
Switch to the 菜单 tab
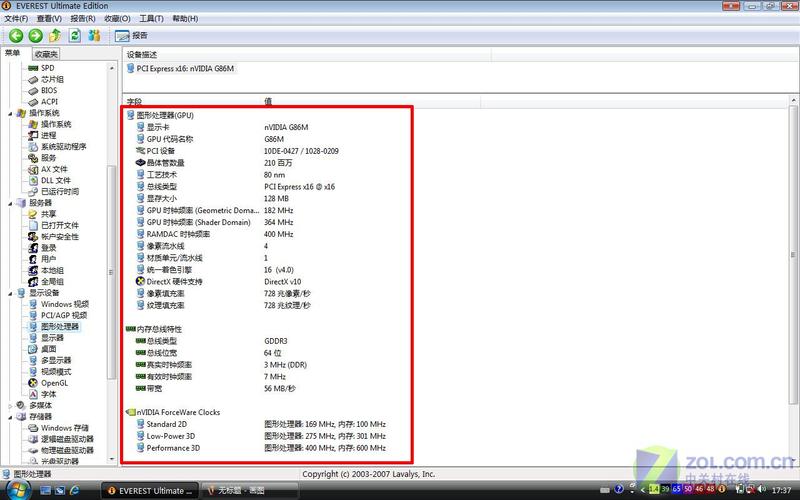point(13,53)
